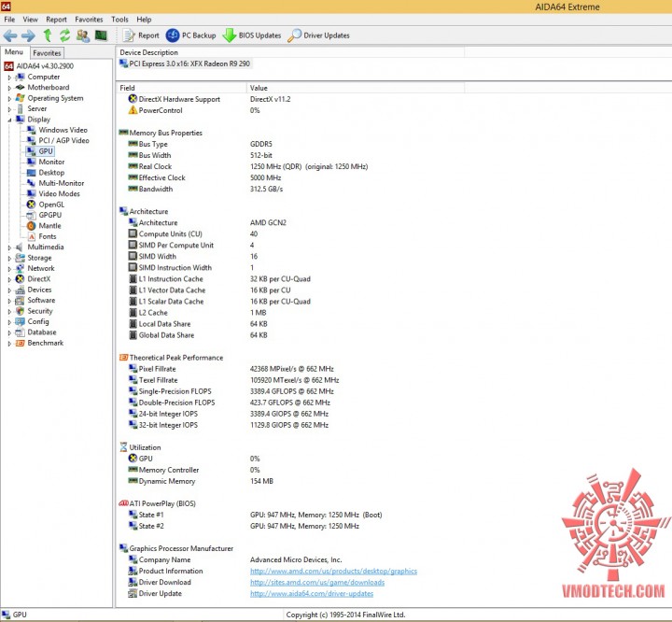The image size is (672, 622).
Task: Open the View menu
Action: 30,20
